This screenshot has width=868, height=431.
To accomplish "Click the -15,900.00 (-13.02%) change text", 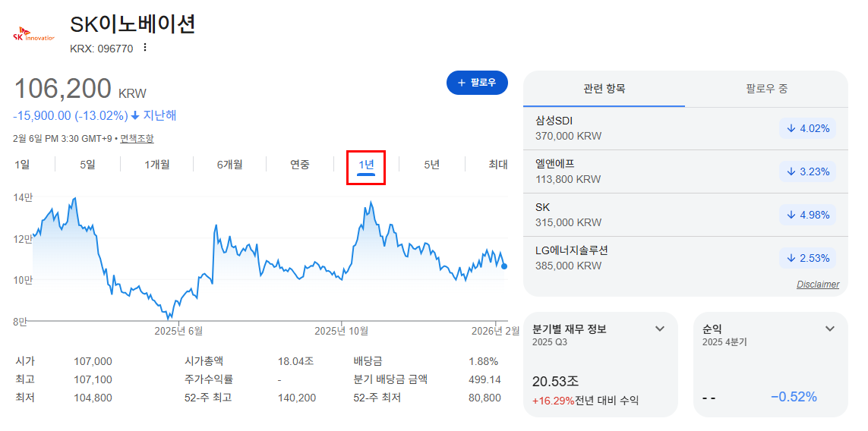I will (x=71, y=115).
